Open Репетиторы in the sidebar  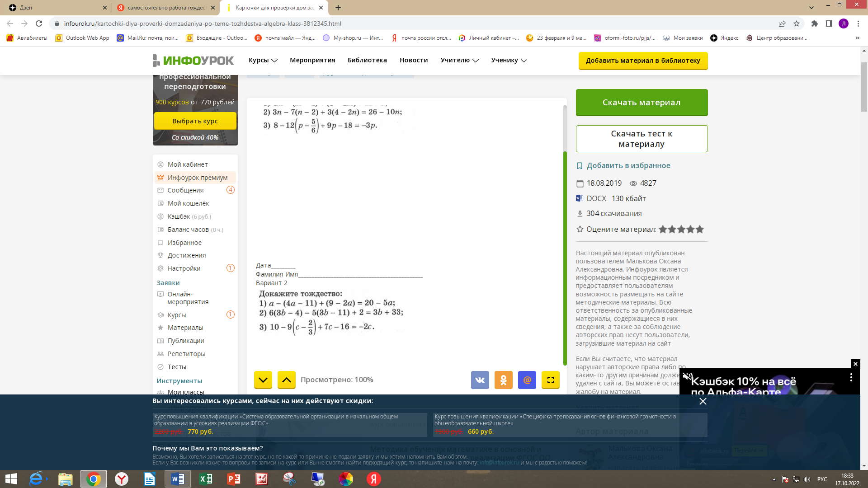(186, 354)
